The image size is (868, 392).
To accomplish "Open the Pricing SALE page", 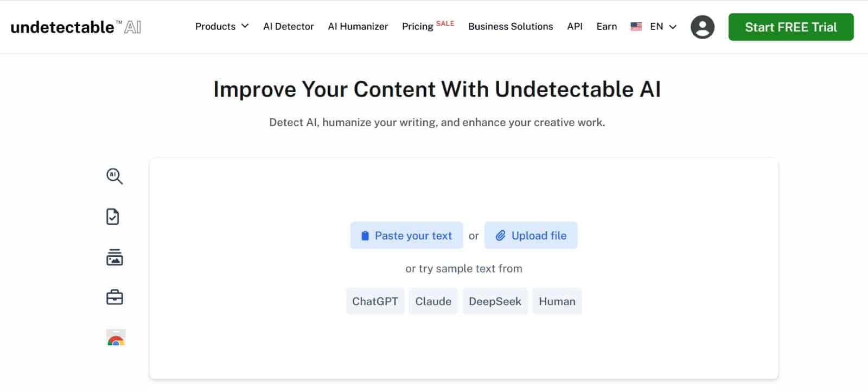I will [x=428, y=26].
